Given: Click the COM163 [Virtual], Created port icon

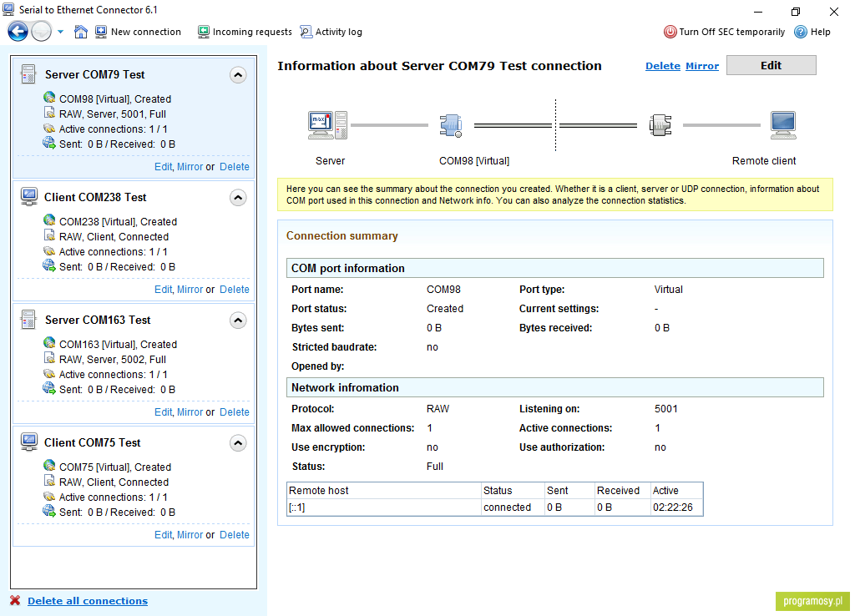Looking at the screenshot, I should pyautogui.click(x=49, y=343).
